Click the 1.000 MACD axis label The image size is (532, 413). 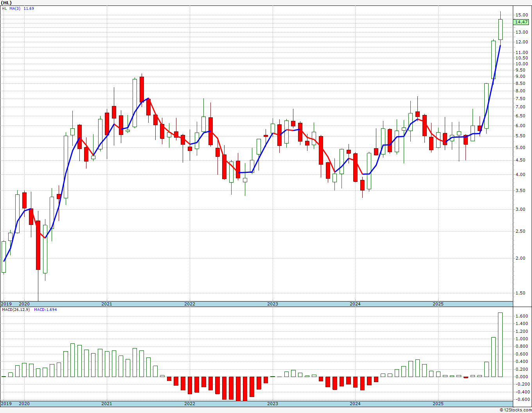pyautogui.click(x=521, y=339)
